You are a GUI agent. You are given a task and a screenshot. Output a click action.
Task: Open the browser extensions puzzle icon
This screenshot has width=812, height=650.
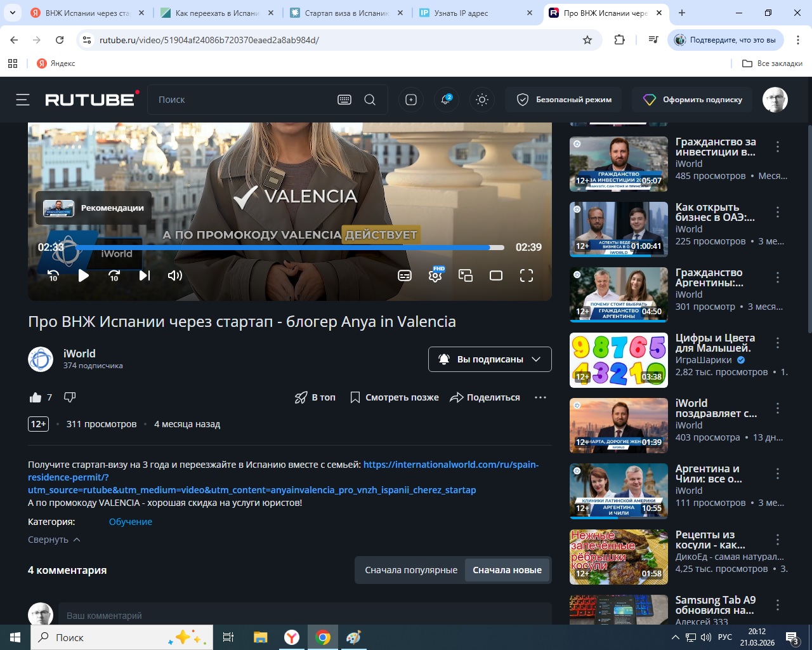pos(620,40)
